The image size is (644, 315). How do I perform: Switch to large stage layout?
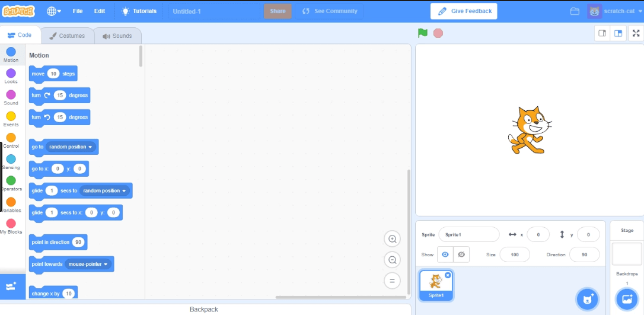pyautogui.click(x=618, y=33)
